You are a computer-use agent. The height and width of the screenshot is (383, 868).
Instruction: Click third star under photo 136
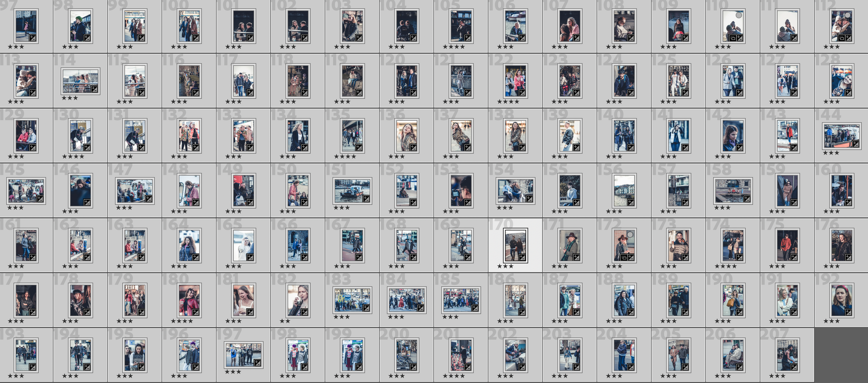402,157
